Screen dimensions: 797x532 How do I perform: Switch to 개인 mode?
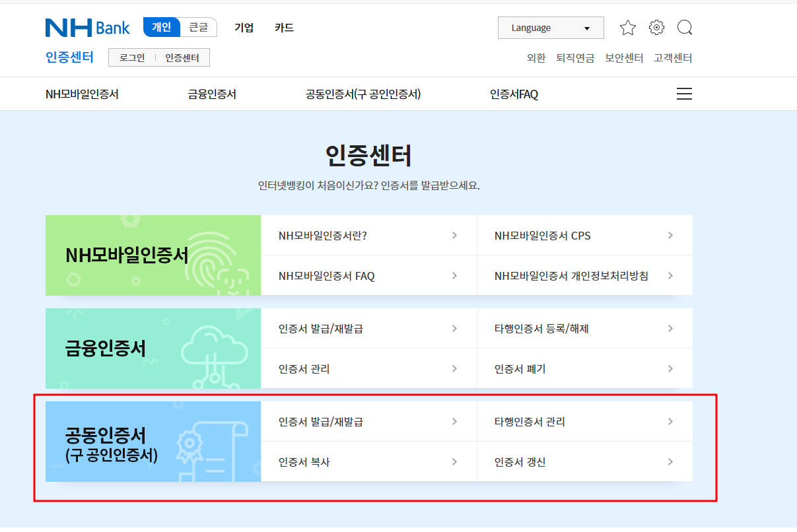pyautogui.click(x=160, y=27)
